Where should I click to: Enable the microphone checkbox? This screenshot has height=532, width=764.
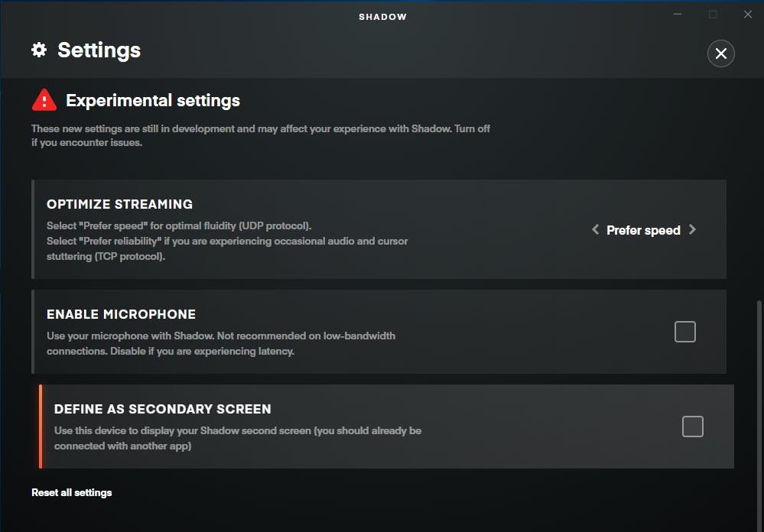coord(684,332)
